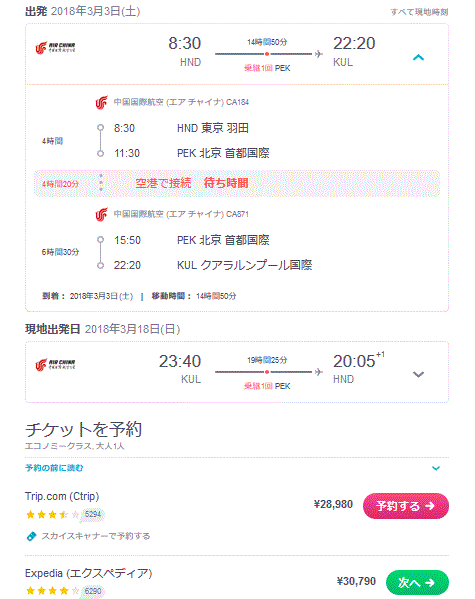
Task: Click the Skyscanner booking tag icon
Action: [31, 536]
